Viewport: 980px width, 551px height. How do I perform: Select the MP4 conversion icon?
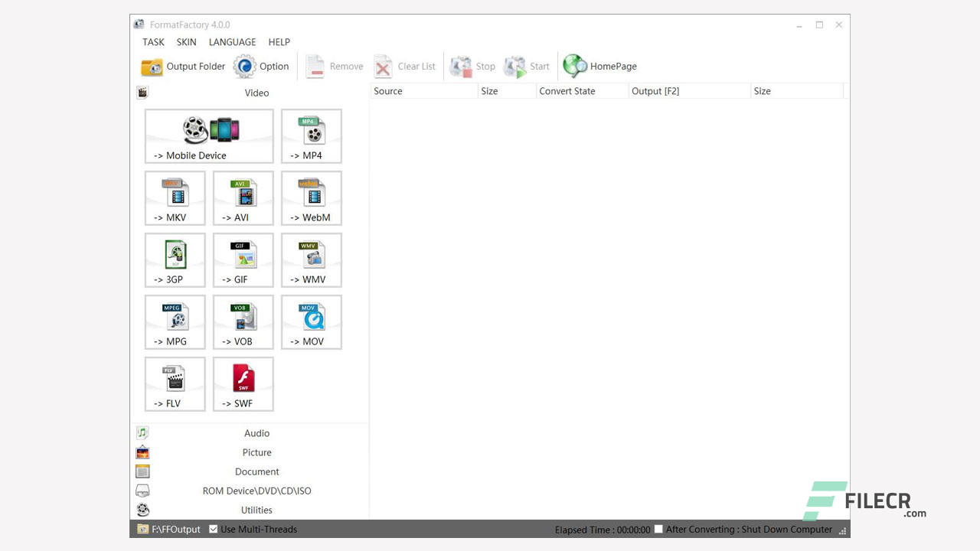tap(312, 136)
